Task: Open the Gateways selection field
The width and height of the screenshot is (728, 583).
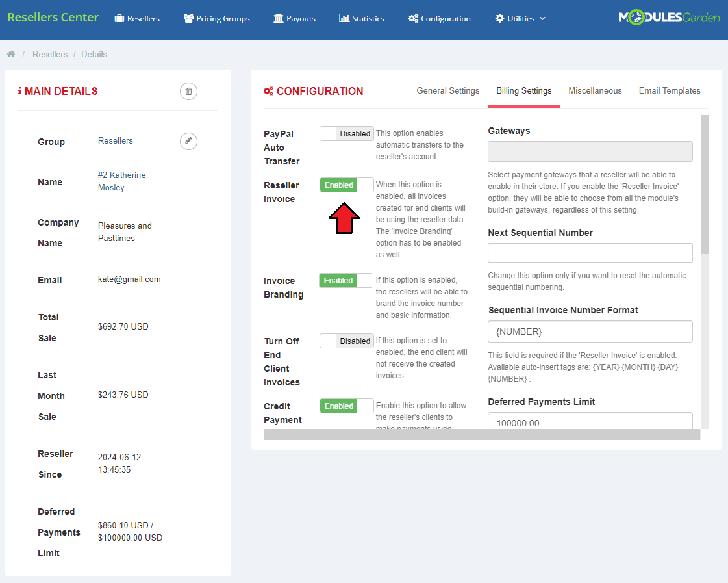Action: [590, 151]
